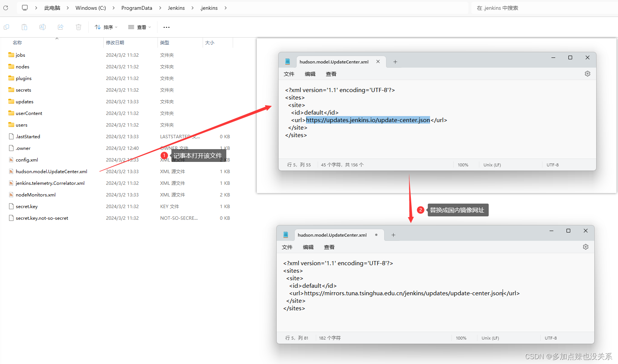Open 查看 menu in upper Notepad window

(x=331, y=74)
